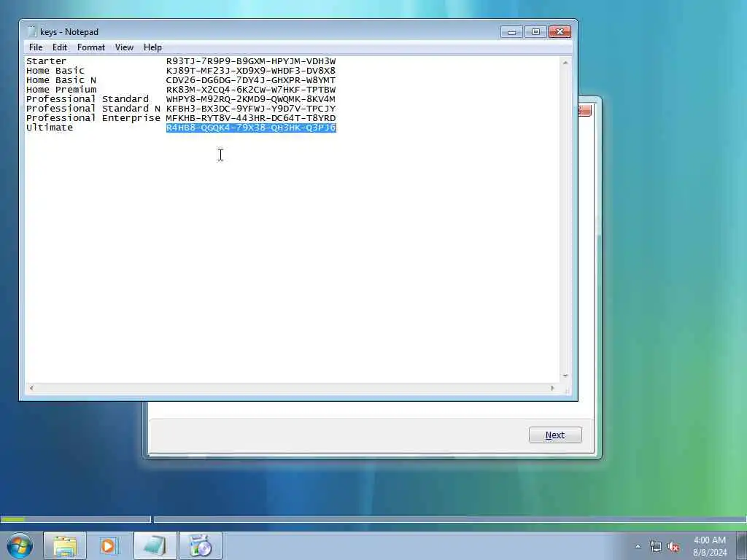The height and width of the screenshot is (560, 747).
Task: Click the network tray icon
Action: coord(656,547)
